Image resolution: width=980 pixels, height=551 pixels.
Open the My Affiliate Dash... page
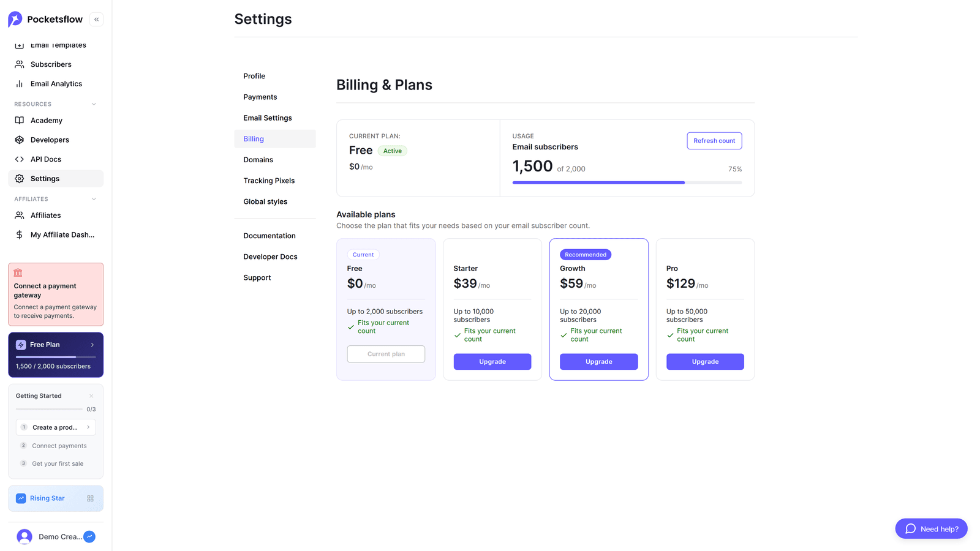click(56, 234)
